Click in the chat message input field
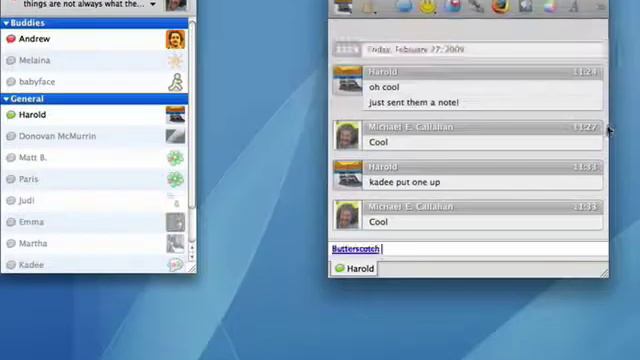The image size is (640, 360). (469, 249)
